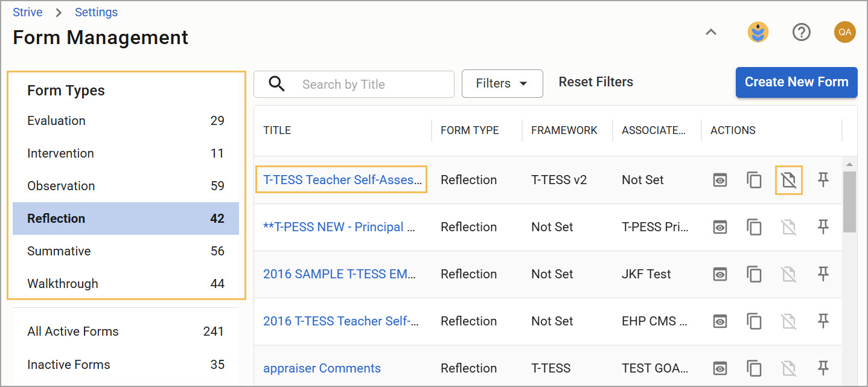Pin the 2016 T-TESS Teacher Self- form
Image resolution: width=868 pixels, height=387 pixels.
[823, 321]
